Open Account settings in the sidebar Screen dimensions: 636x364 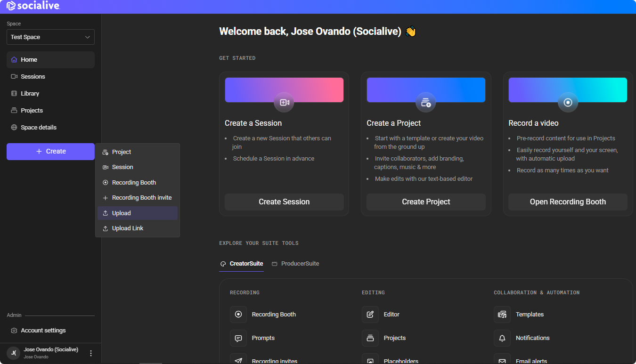coord(50,331)
